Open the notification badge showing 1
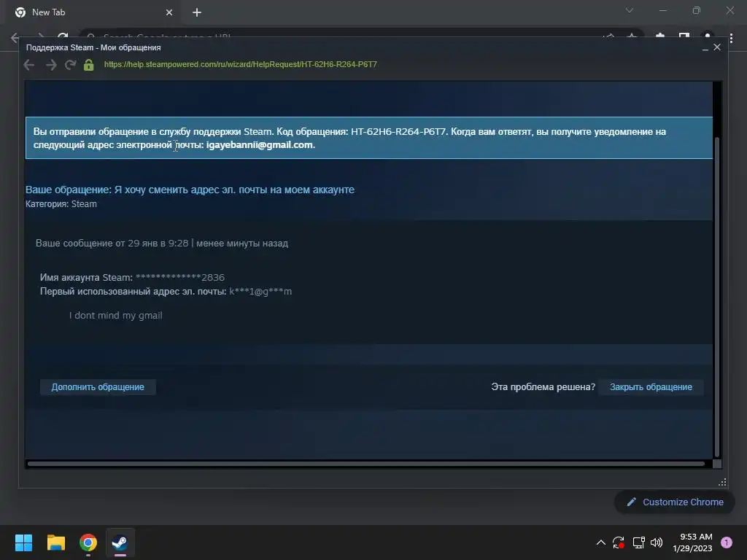747x560 pixels. [727, 542]
